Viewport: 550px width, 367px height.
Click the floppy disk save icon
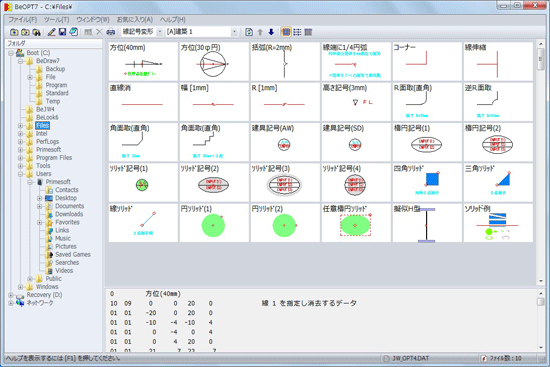click(62, 32)
